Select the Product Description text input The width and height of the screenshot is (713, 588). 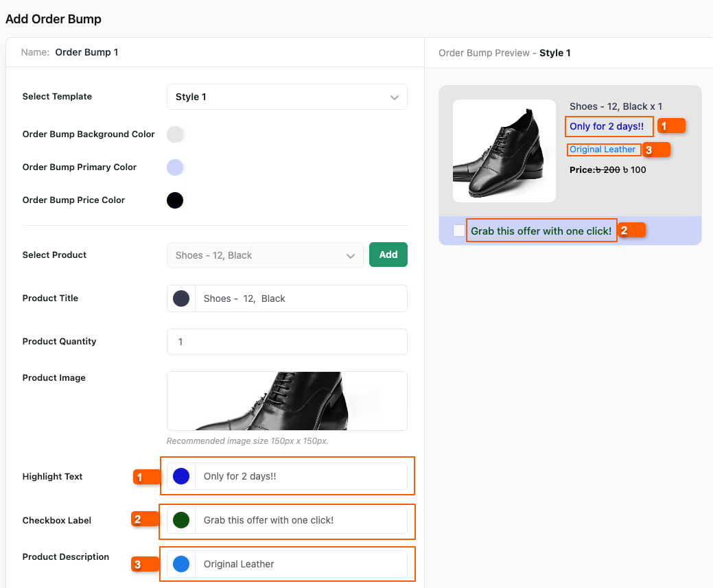(301, 564)
